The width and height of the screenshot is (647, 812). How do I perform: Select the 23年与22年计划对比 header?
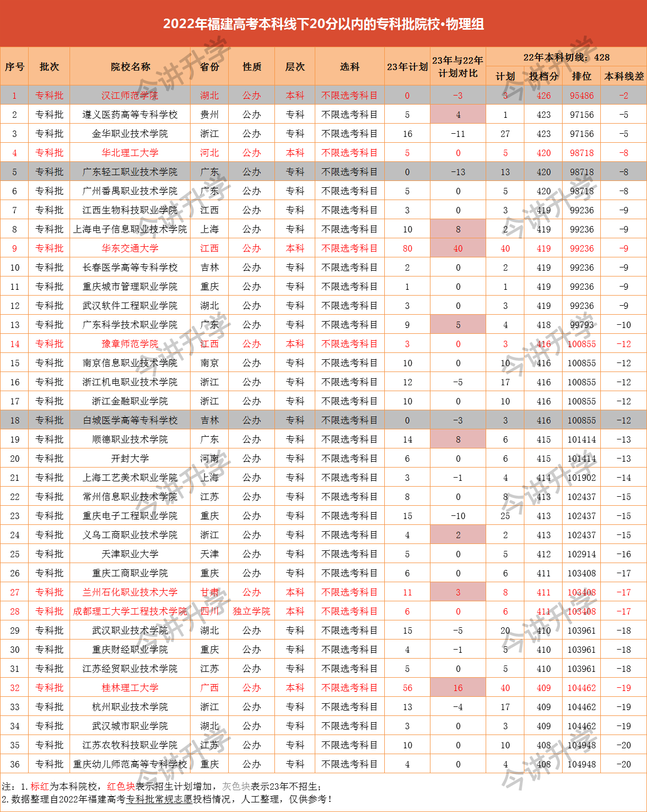coord(458,66)
